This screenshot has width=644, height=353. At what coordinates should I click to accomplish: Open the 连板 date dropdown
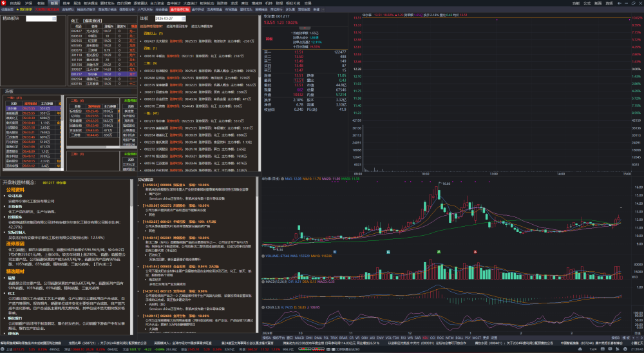[170, 19]
